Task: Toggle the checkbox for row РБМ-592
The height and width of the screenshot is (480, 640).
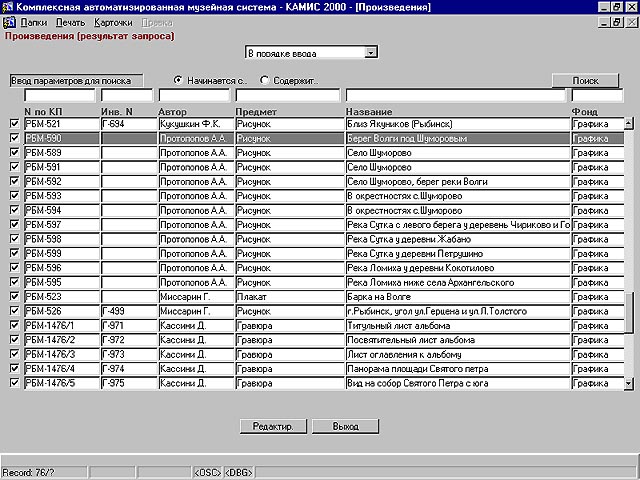Action: coord(15,181)
